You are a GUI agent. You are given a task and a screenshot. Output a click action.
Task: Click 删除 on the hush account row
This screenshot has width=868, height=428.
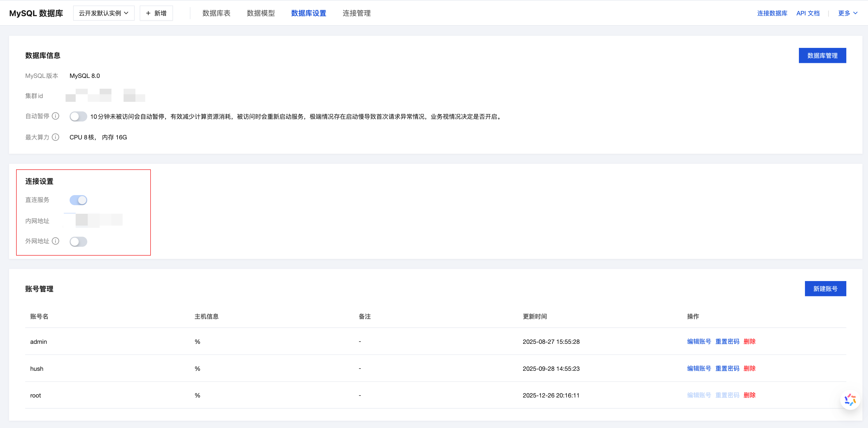point(749,369)
